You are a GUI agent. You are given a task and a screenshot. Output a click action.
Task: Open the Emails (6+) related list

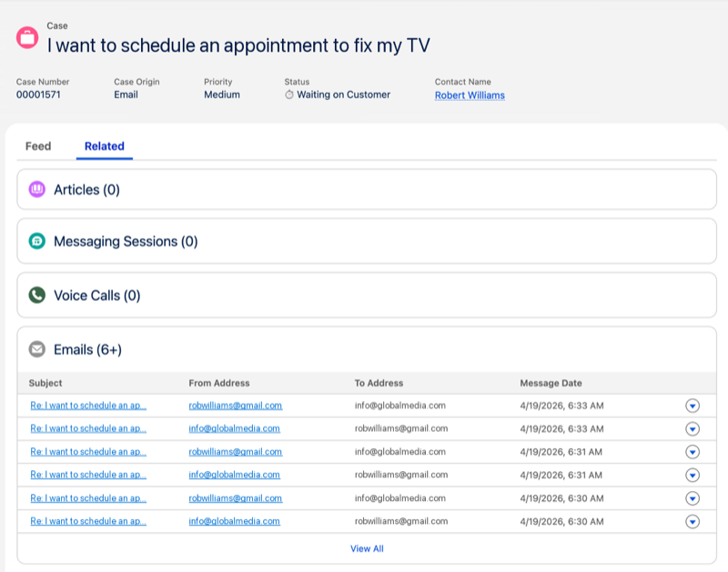(87, 350)
